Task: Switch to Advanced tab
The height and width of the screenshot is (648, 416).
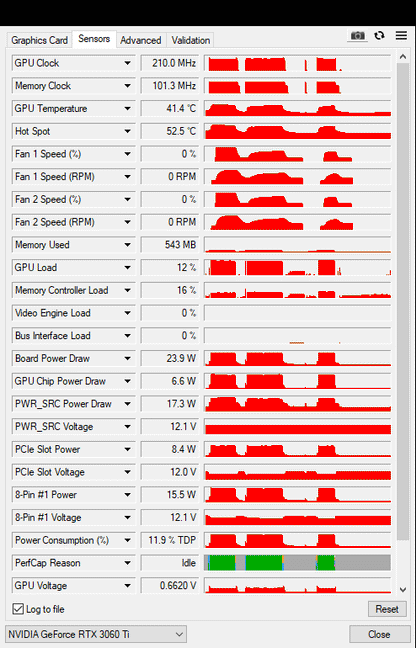Action: [x=140, y=40]
